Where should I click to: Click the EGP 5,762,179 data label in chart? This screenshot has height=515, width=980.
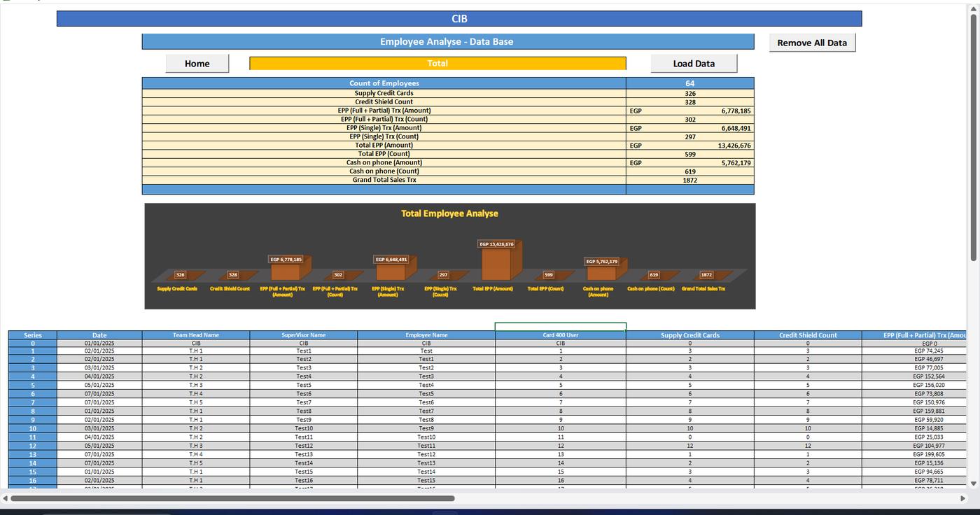601,262
